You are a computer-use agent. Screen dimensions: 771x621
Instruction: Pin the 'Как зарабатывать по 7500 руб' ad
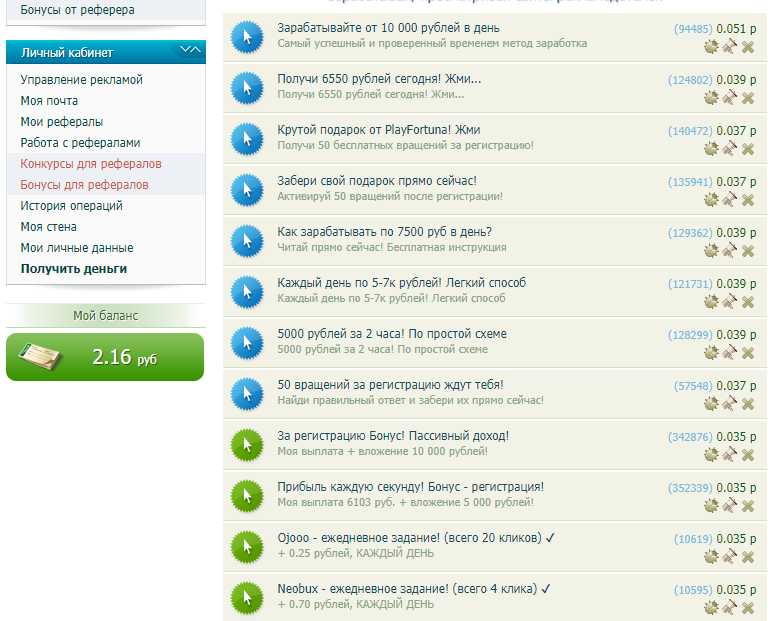click(729, 250)
